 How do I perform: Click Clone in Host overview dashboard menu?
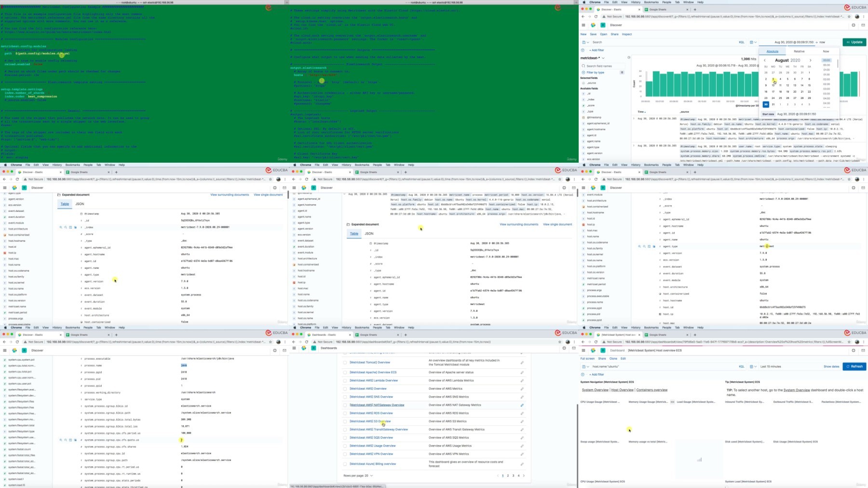coord(613,359)
